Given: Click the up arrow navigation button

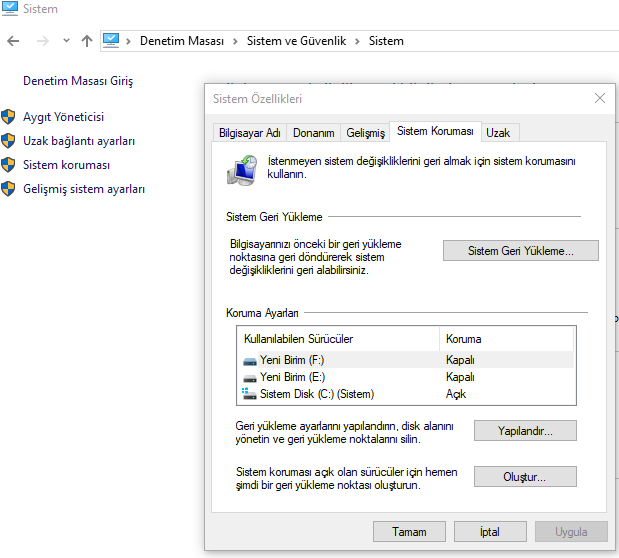Looking at the screenshot, I should [87, 41].
